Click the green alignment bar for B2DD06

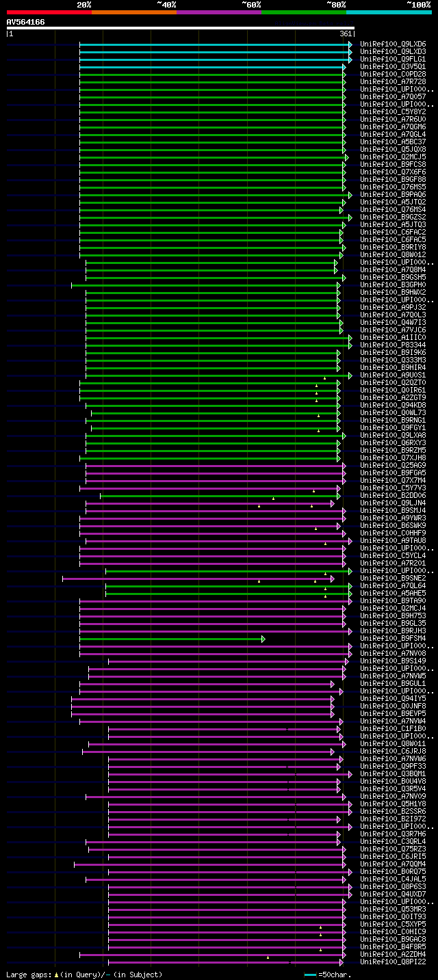[x=220, y=496]
